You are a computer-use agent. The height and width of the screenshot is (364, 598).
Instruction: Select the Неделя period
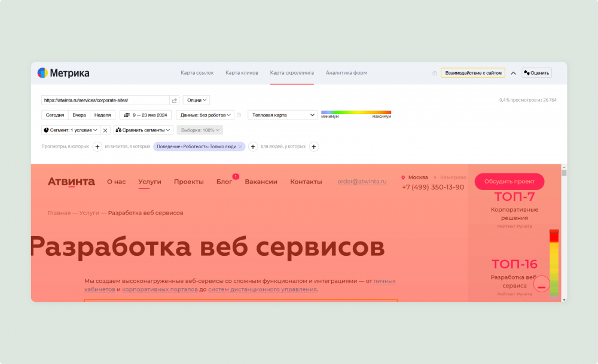(103, 115)
